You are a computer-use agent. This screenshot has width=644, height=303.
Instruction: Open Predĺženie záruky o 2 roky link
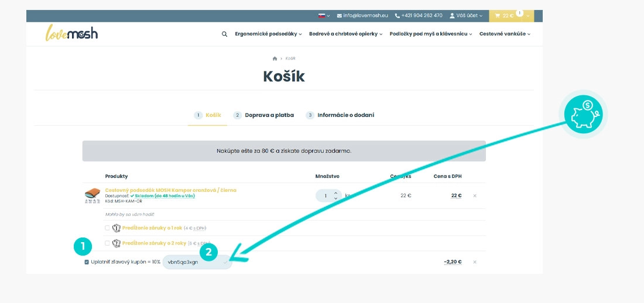(155, 243)
